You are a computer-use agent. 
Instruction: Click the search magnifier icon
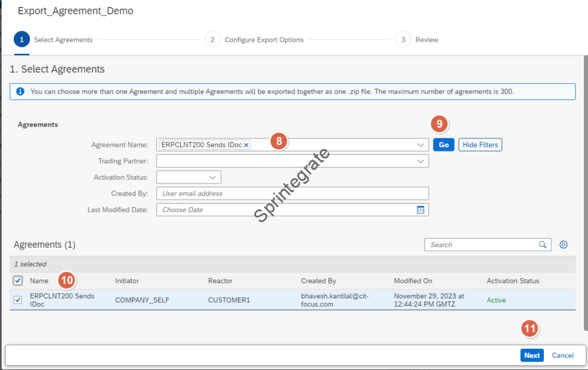[543, 245]
